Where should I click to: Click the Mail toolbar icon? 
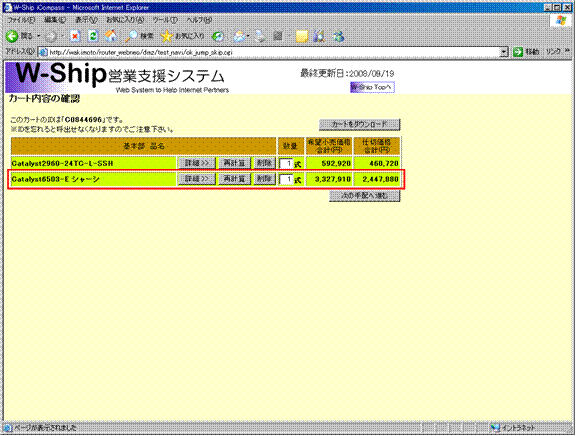pyautogui.click(x=239, y=36)
